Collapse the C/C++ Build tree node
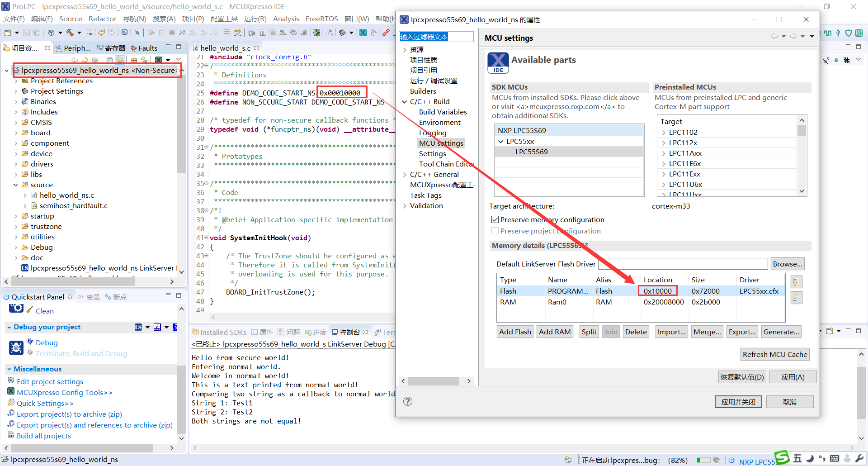868x466 pixels. coord(405,102)
